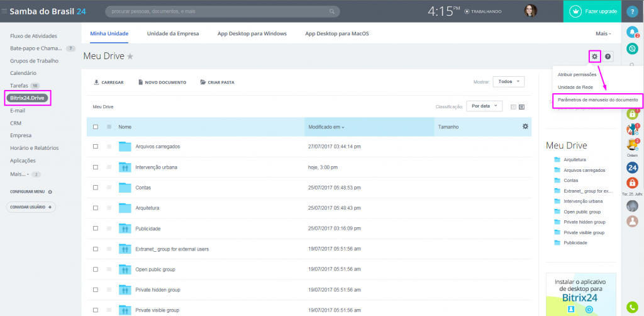Screen dimensions: 644x316
Task: Expand the Mais tab dropdown
Action: coord(603,34)
